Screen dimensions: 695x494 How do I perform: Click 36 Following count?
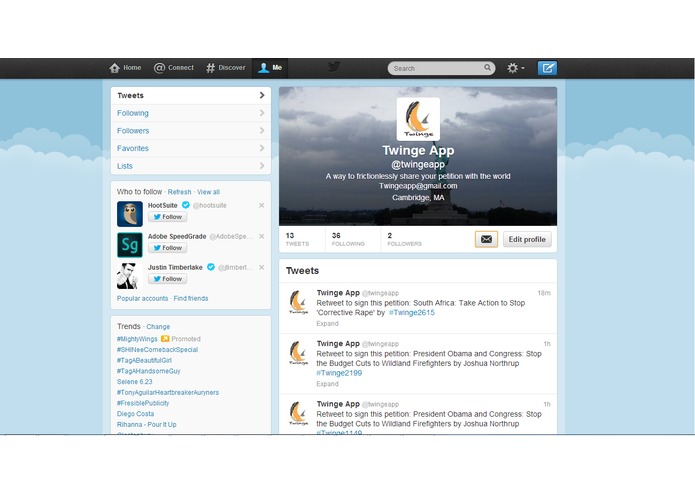(348, 239)
